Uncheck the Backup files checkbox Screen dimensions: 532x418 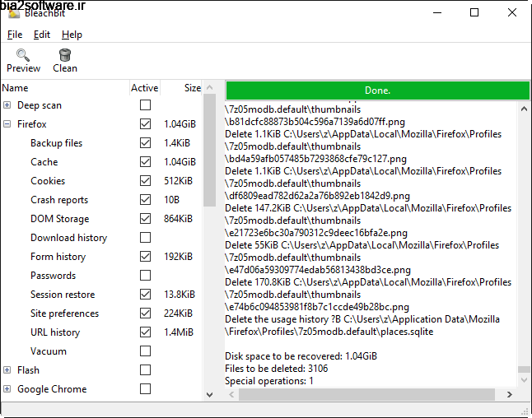click(x=145, y=143)
